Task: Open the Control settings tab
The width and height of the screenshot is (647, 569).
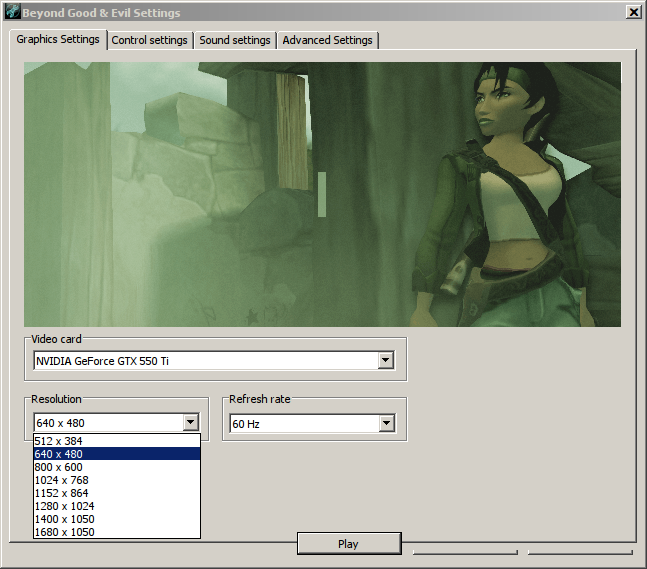Action: coord(149,40)
